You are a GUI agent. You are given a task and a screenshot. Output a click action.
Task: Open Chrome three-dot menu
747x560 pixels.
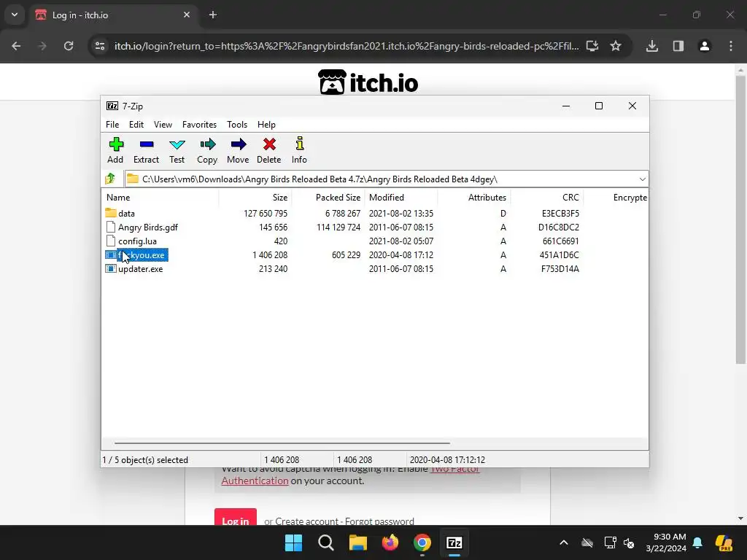pyautogui.click(x=731, y=46)
